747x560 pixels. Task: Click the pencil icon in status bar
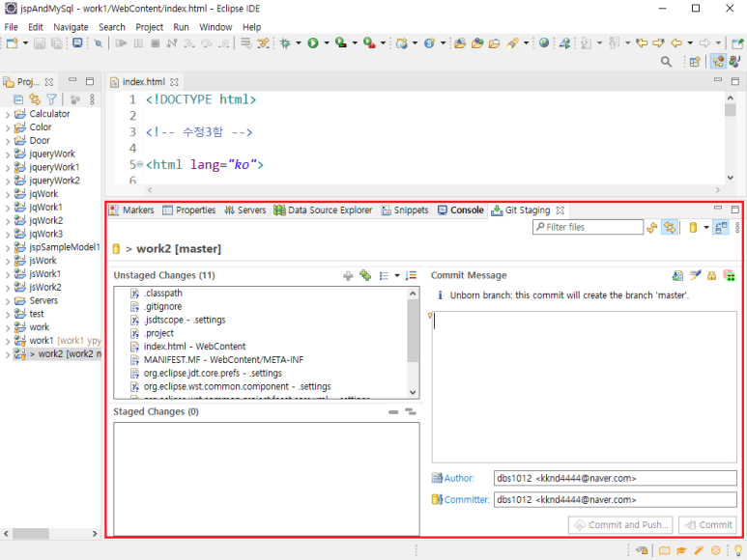point(699,550)
